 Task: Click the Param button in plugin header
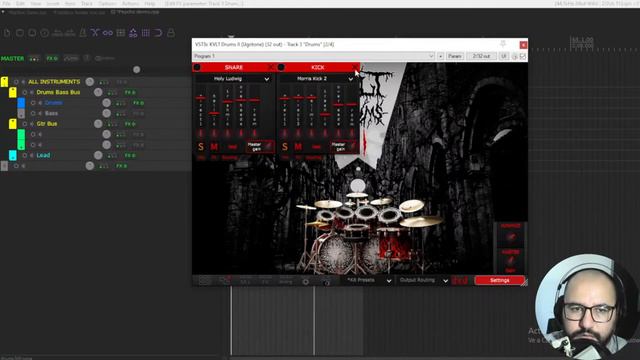[455, 56]
